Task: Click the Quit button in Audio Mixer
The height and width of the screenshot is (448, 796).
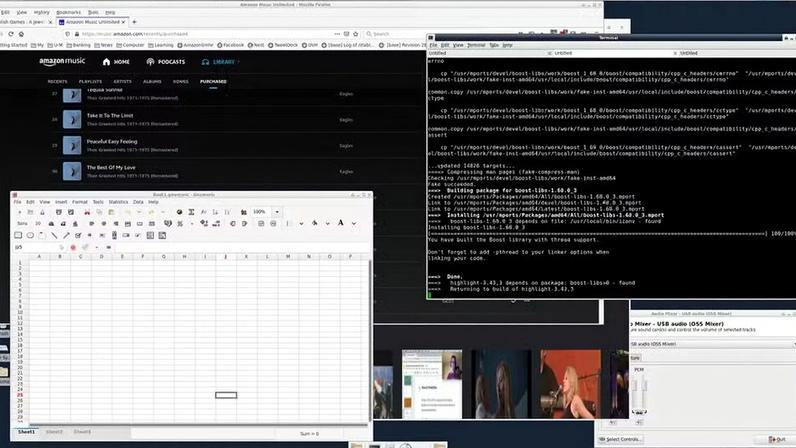Action: coord(777,439)
